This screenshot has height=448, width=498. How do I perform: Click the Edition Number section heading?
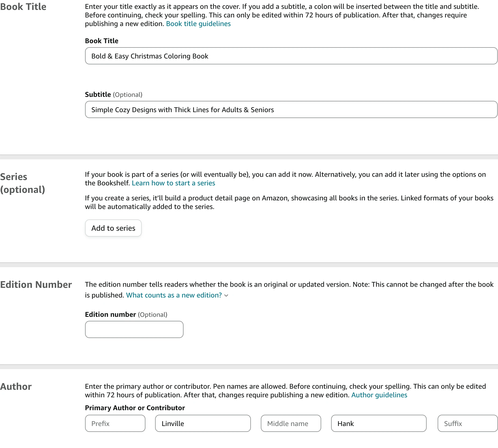coord(36,284)
